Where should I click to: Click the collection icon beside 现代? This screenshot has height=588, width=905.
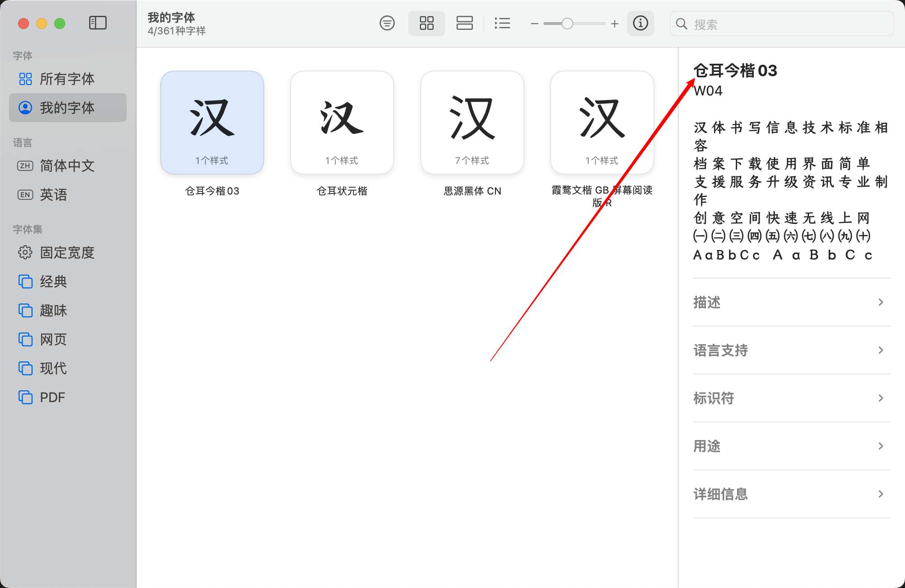point(25,368)
